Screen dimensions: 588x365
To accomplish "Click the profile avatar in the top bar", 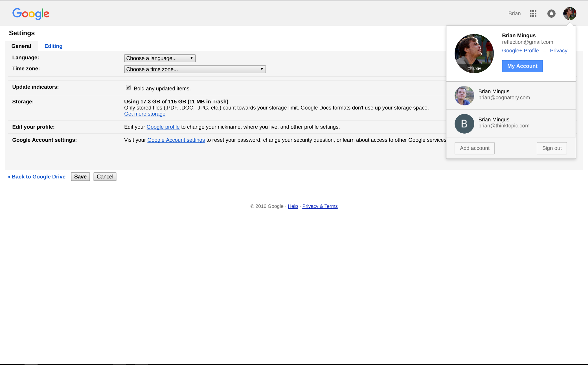I will 570,14.
